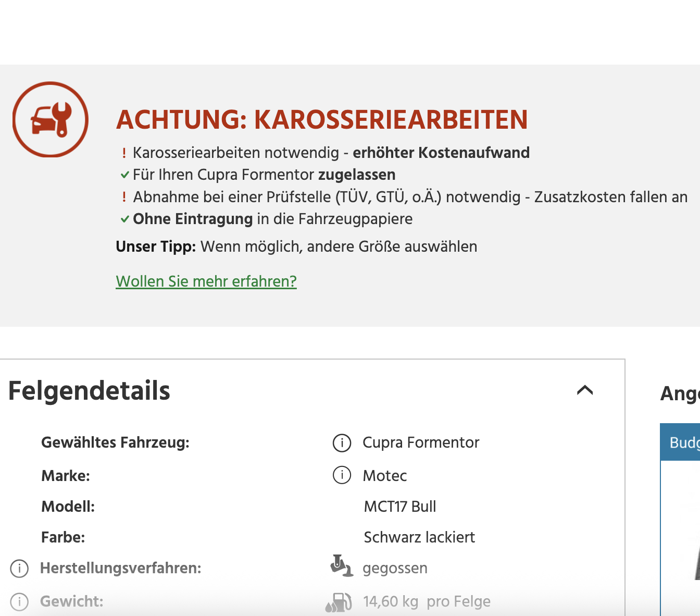
Task: Click the MCT17 Bull model value
Action: pos(400,507)
